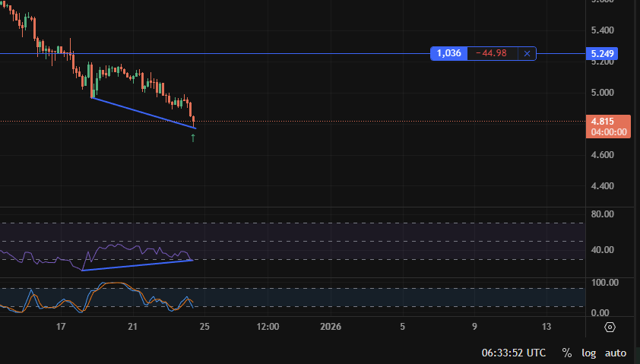
Task: Click the 25 date label on time axis
Action: tap(204, 327)
